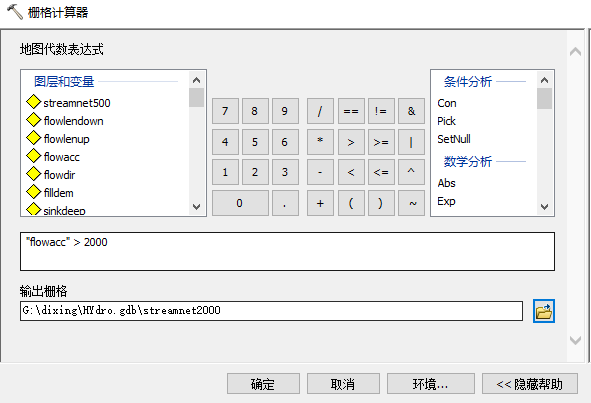Open the 环境... settings button
The image size is (591, 403).
pos(430,384)
